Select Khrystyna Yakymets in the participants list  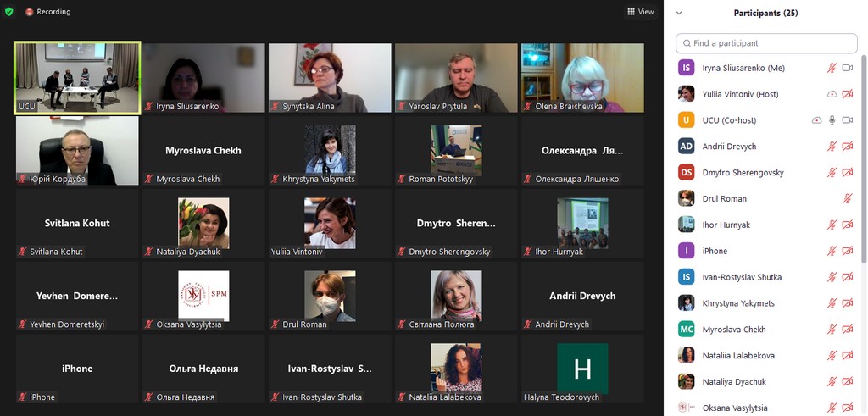(737, 303)
